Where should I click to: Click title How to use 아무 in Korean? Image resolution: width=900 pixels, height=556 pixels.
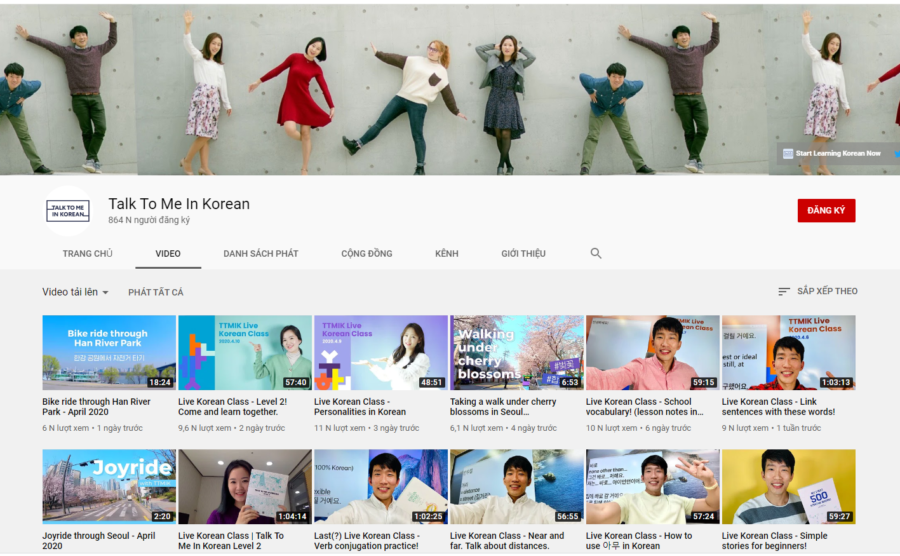pyautogui.click(x=639, y=541)
